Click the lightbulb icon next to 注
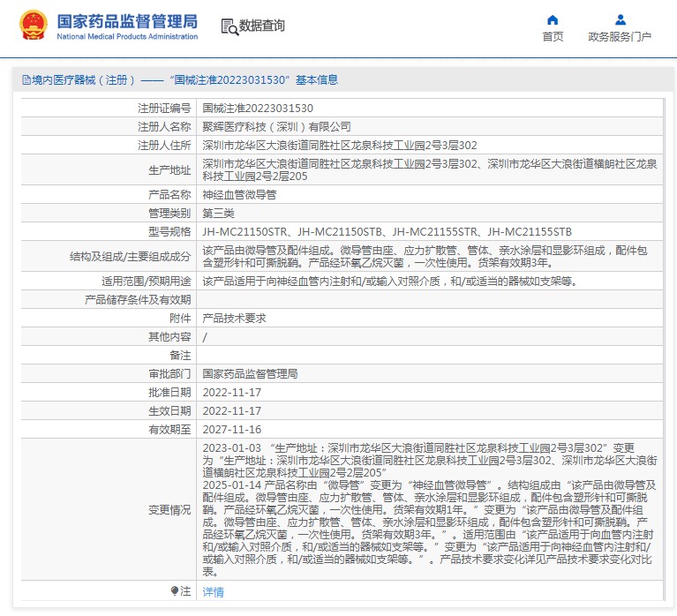 pyautogui.click(x=175, y=591)
